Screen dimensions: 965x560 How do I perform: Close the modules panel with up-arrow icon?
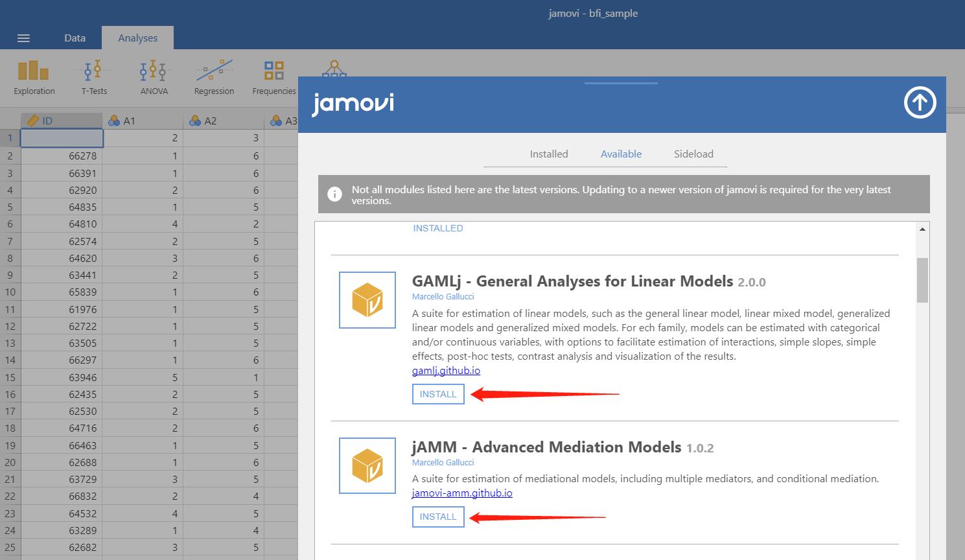point(920,102)
